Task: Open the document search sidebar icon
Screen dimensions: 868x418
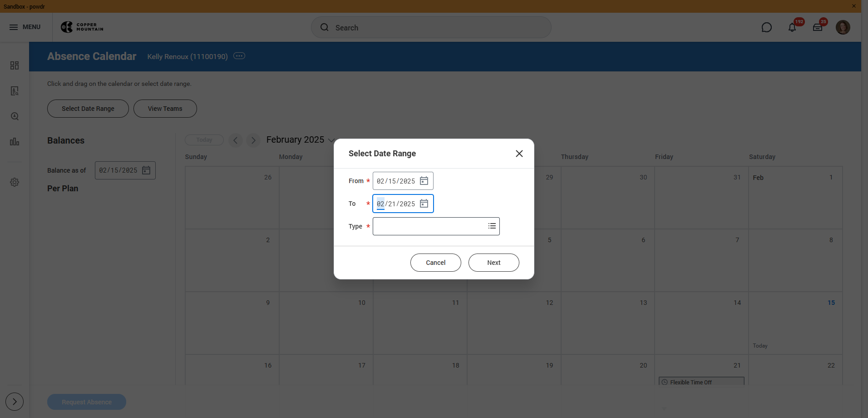Action: (x=15, y=91)
